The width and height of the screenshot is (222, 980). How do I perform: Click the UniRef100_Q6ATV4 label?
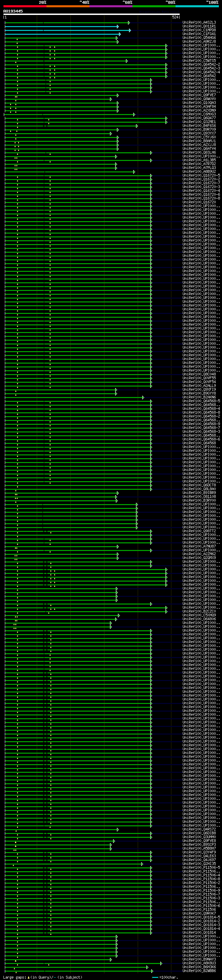tap(199, 149)
